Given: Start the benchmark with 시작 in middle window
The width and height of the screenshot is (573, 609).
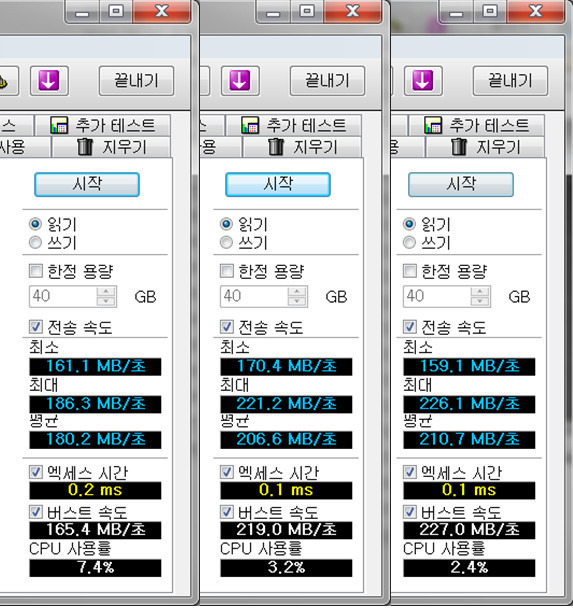Looking at the screenshot, I should coord(278,184).
